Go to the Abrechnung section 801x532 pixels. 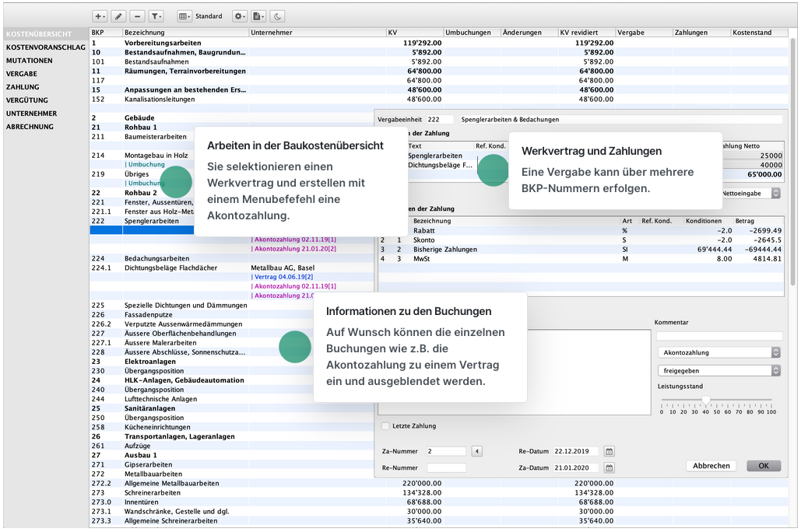click(30, 127)
